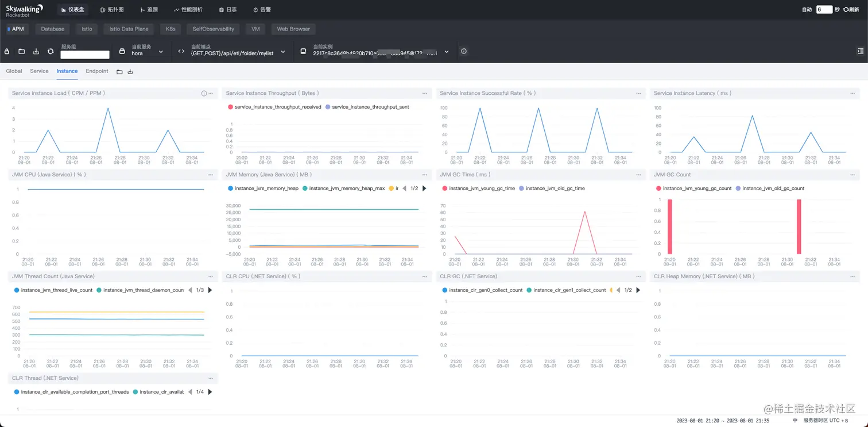The image size is (868, 427).
Task: Open more options on JVM Thread Count panel
Action: [211, 276]
